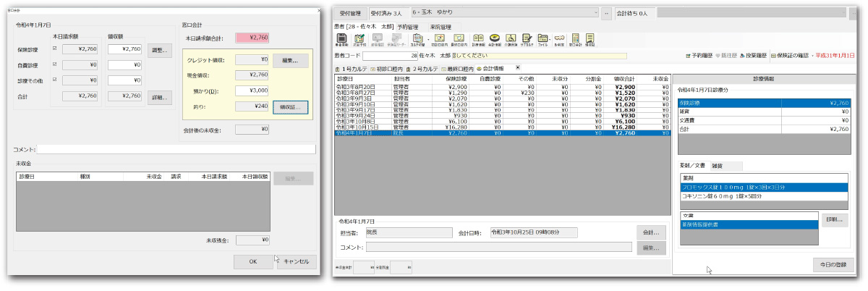
Task: Click the 今日の登録 button
Action: pyautogui.click(x=833, y=264)
